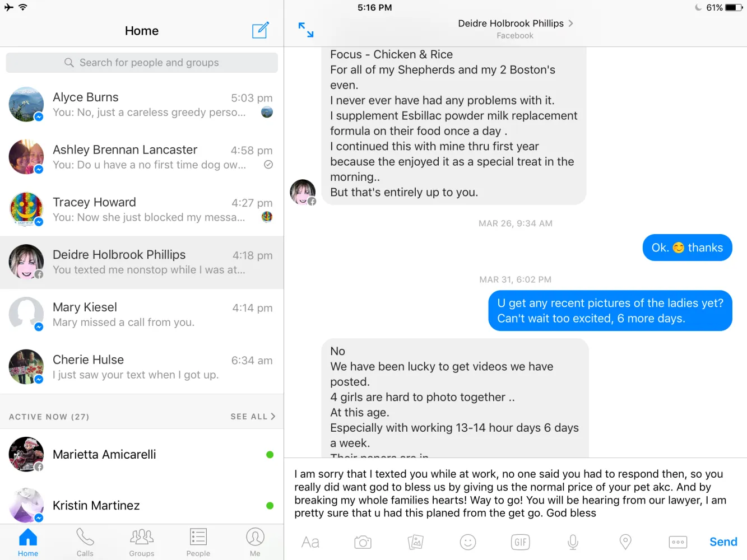Open more options three-dots icon

click(678, 542)
